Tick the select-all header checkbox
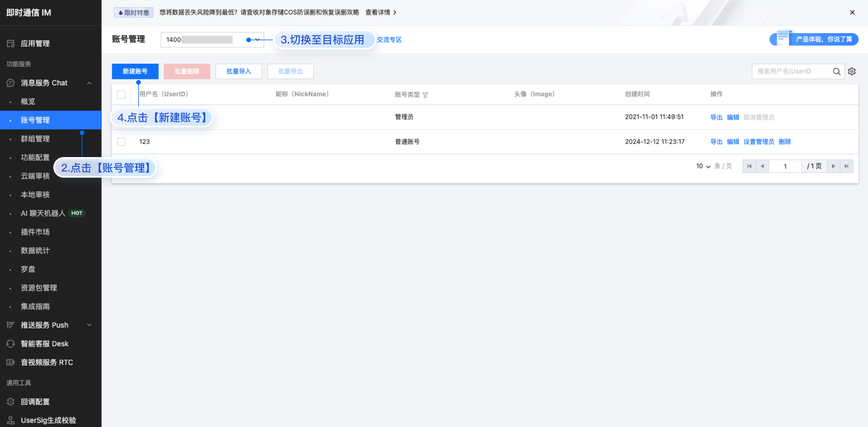 point(121,95)
